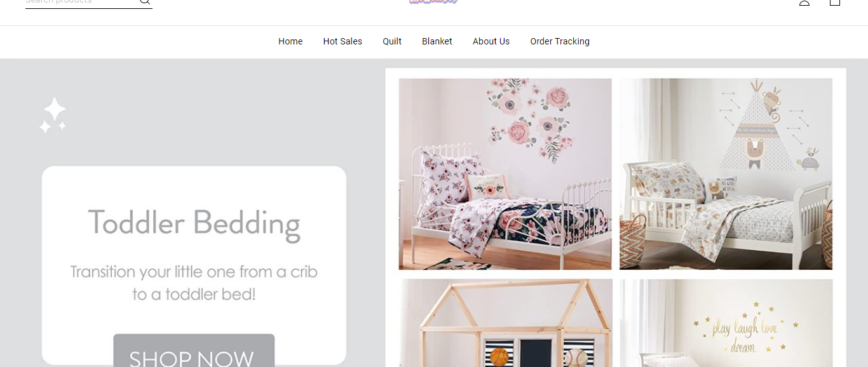Click the SHOP NOW button
Image resolution: width=868 pixels, height=367 pixels.
[x=194, y=350]
